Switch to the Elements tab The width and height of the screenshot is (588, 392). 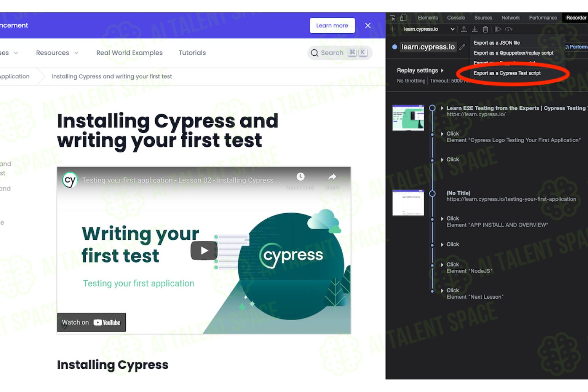[x=428, y=18]
